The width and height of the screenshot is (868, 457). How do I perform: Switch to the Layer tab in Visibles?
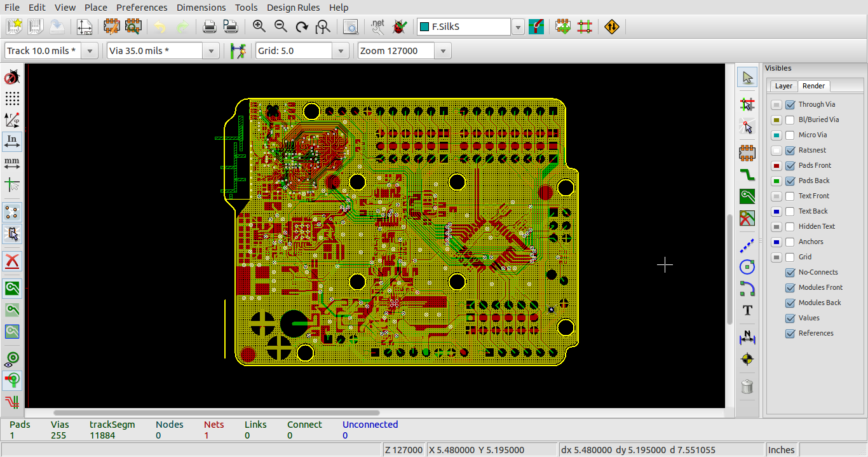tap(783, 86)
